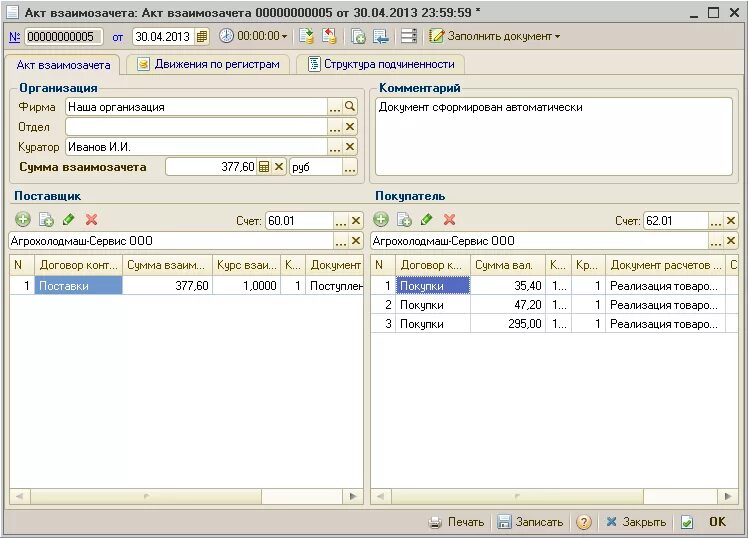Click the document icon with the red arrow

pyautogui.click(x=330, y=36)
